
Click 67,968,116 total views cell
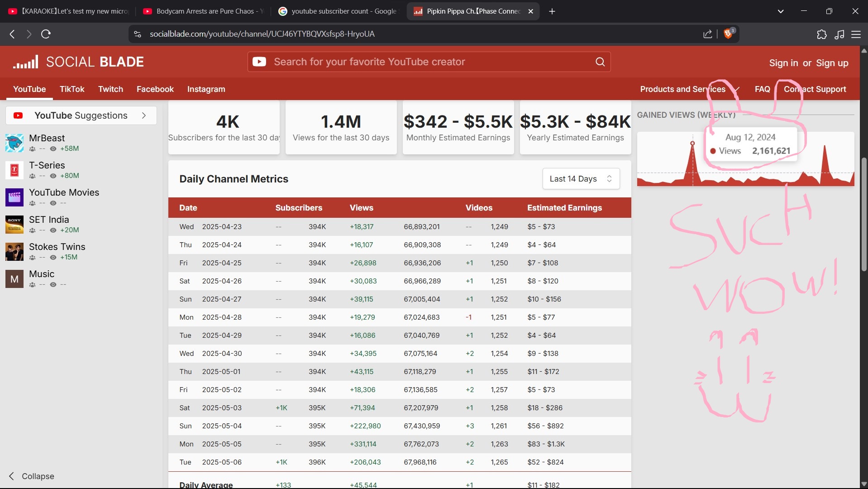[x=420, y=462]
